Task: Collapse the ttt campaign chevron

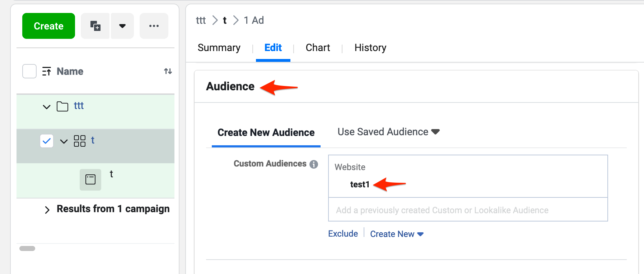Action: (47, 107)
